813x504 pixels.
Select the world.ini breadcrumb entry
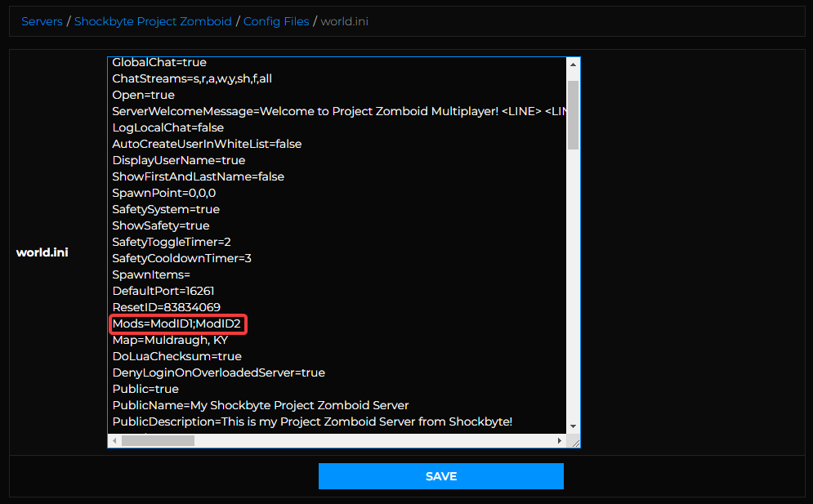click(344, 21)
